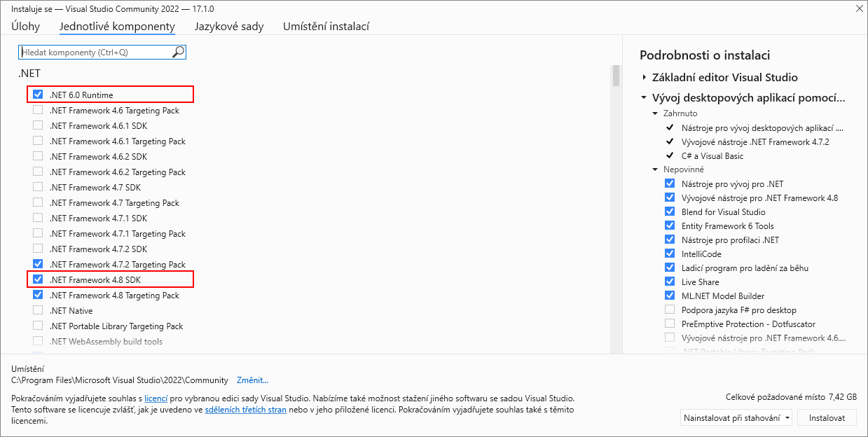Image resolution: width=868 pixels, height=437 pixels.
Task: Click the Změnit... link next to install path
Action: (252, 380)
